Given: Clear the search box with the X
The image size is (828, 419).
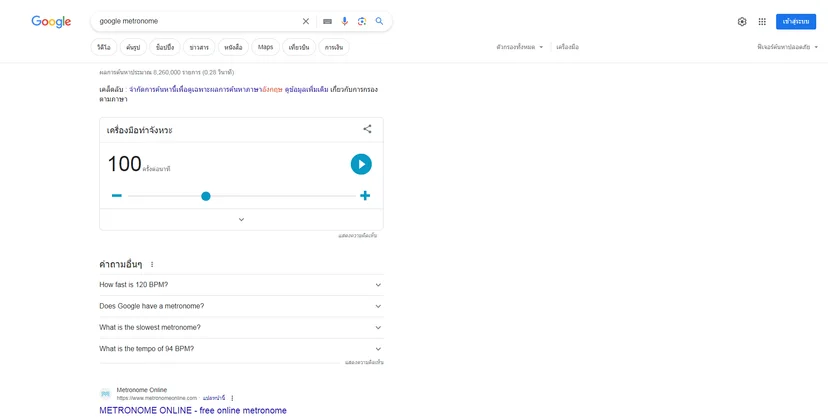Looking at the screenshot, I should coord(306,21).
